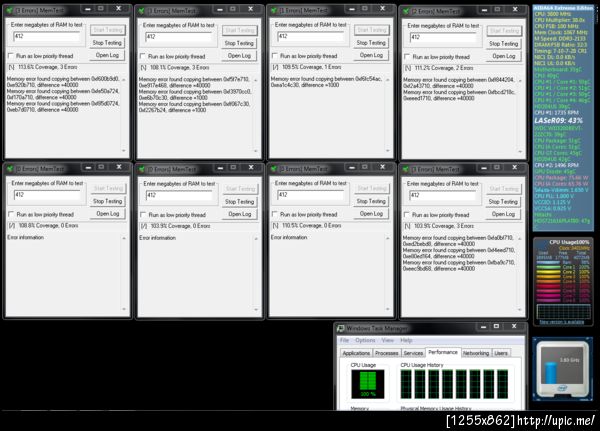Click the Intel CPU frequency gadget
The height and width of the screenshot is (431, 600).
[x=562, y=369]
